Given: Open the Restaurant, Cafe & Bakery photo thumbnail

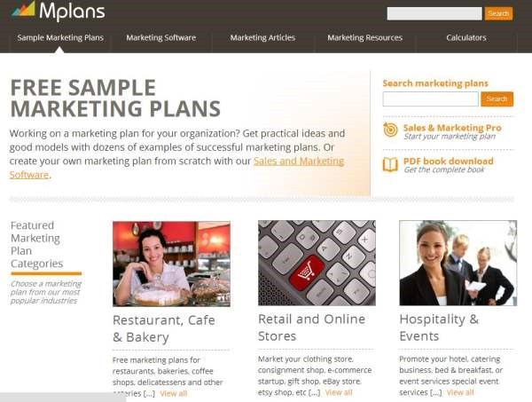Looking at the screenshot, I should [171, 264].
